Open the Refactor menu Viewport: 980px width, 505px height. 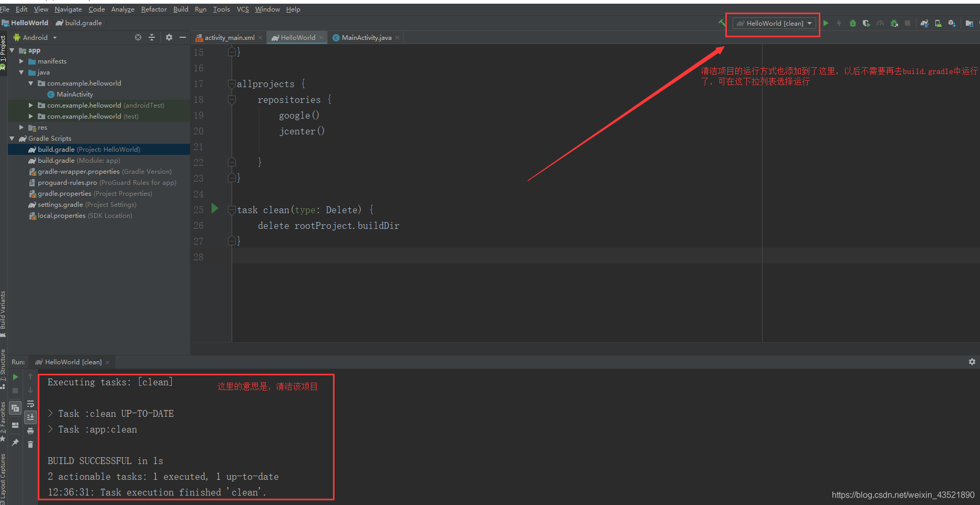(154, 9)
